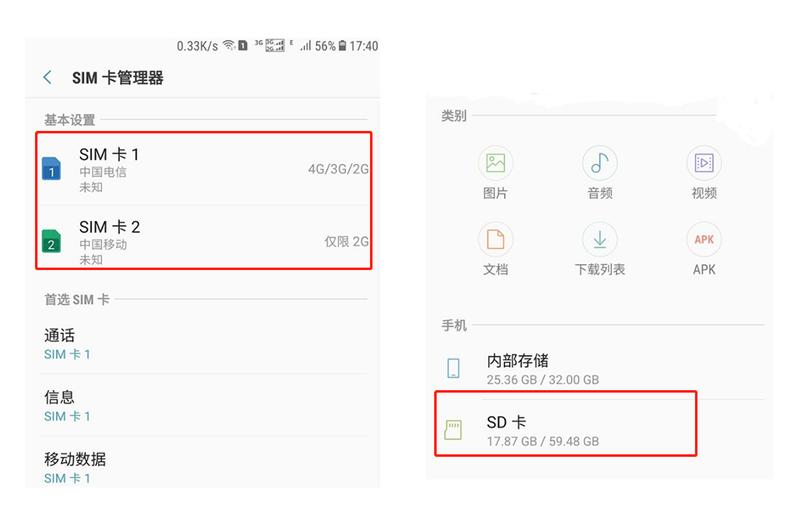Screen dimensions: 790x506
Task: Open the Pictures category icon
Action: [495, 162]
